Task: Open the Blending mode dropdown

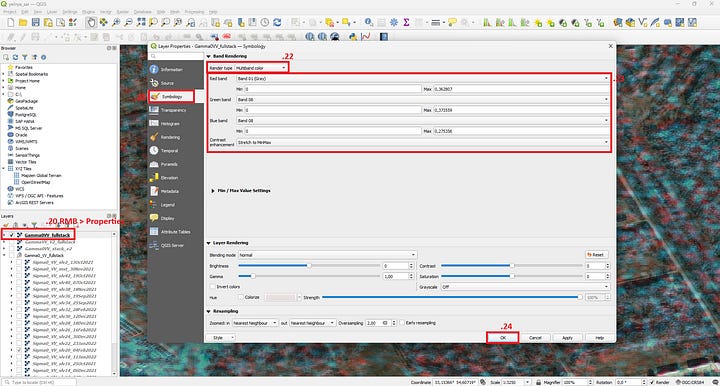Action: (326, 255)
